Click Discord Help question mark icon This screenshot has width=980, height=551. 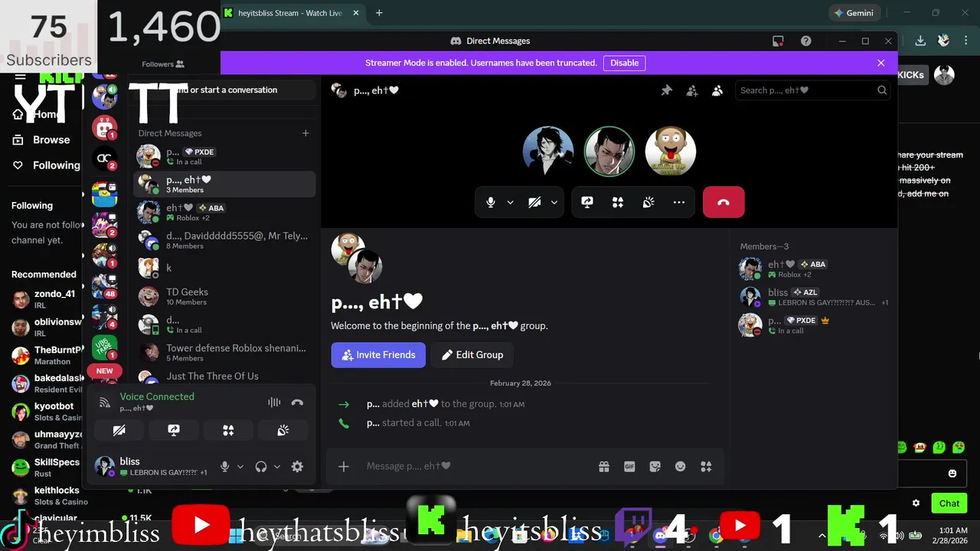pos(805,41)
